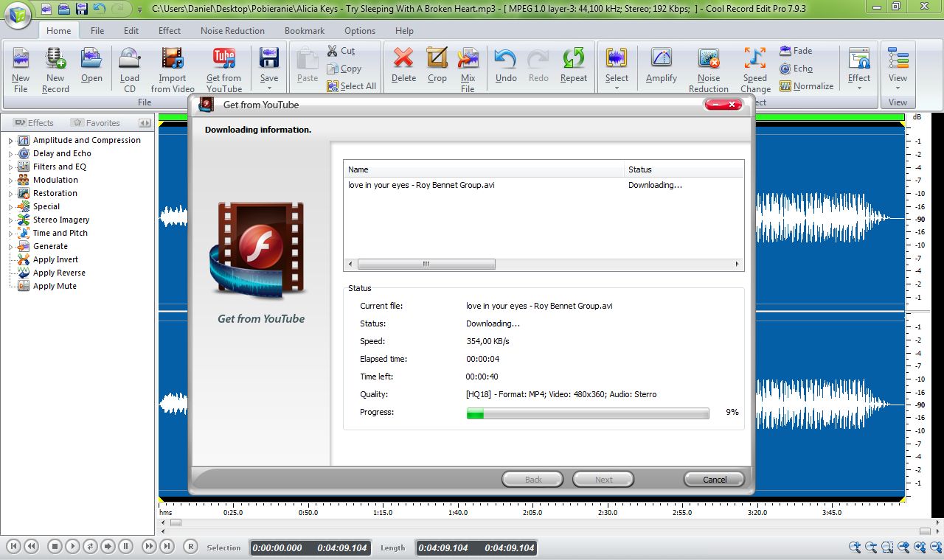Open the Bookmark ribbon tab

(305, 31)
